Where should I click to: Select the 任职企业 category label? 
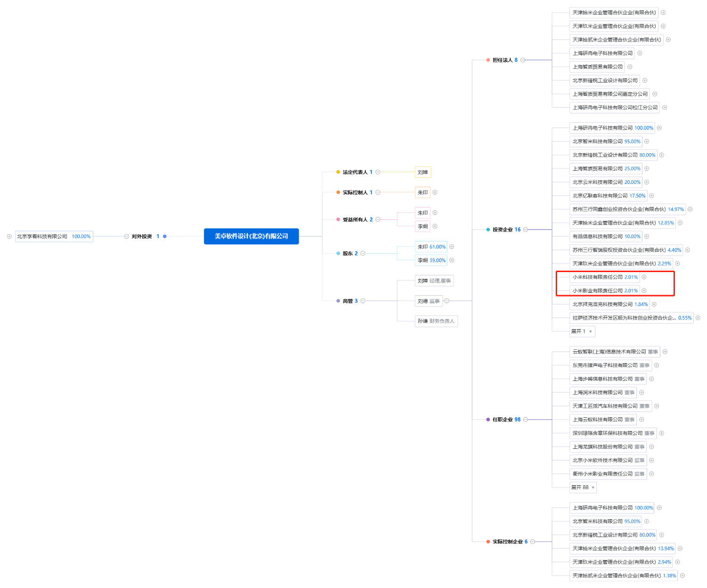pyautogui.click(x=503, y=420)
